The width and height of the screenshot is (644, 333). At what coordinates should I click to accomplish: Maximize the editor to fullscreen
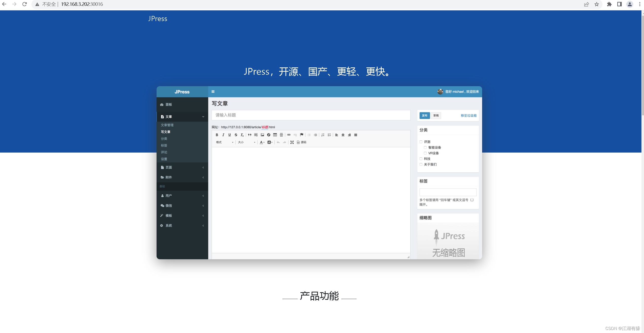(292, 142)
